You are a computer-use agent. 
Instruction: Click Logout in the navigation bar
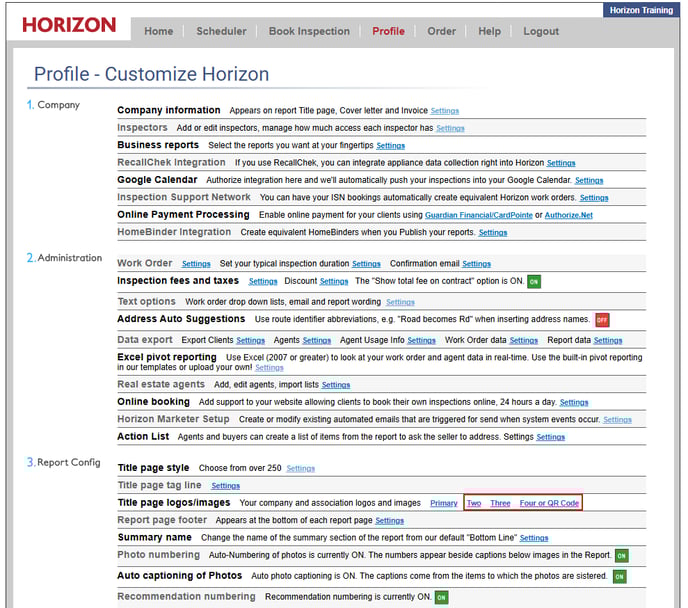tap(541, 31)
